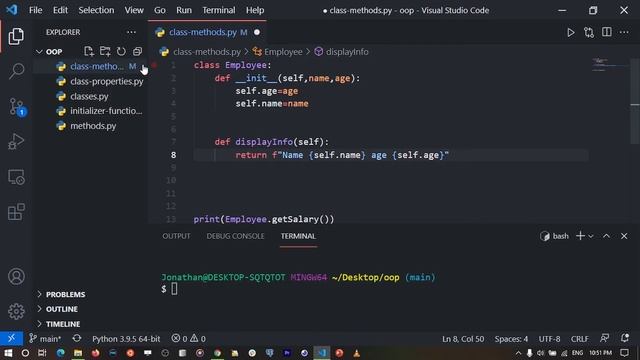This screenshot has width=640, height=360.
Task: Open Source Control view with badge
Action: coord(17,107)
